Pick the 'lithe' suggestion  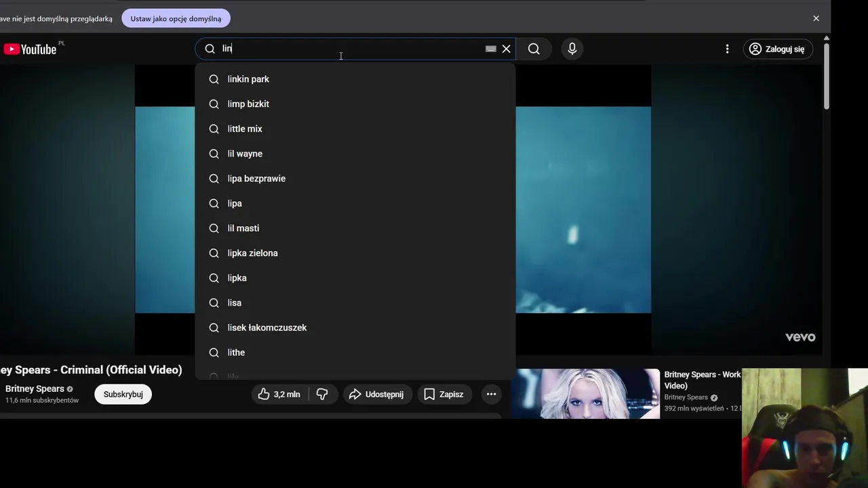click(x=355, y=352)
